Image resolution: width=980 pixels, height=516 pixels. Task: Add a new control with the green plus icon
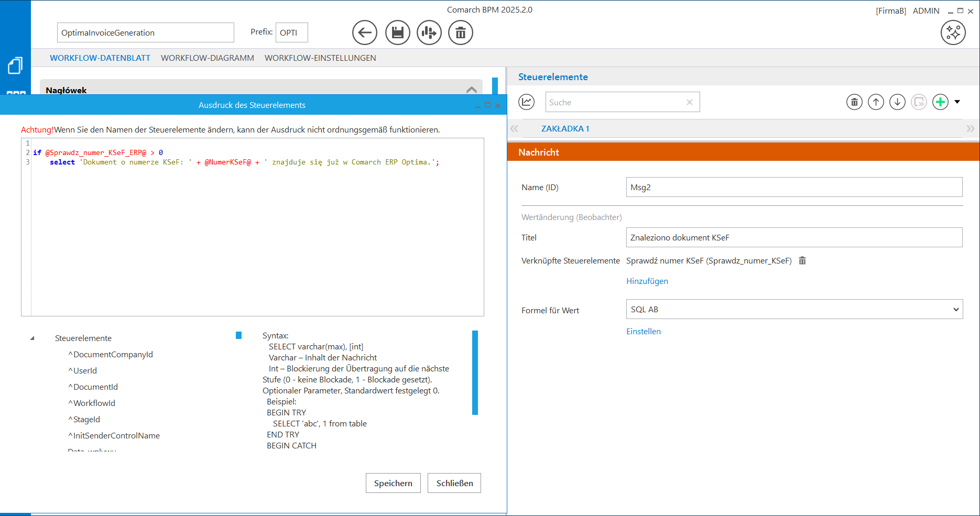coord(940,102)
